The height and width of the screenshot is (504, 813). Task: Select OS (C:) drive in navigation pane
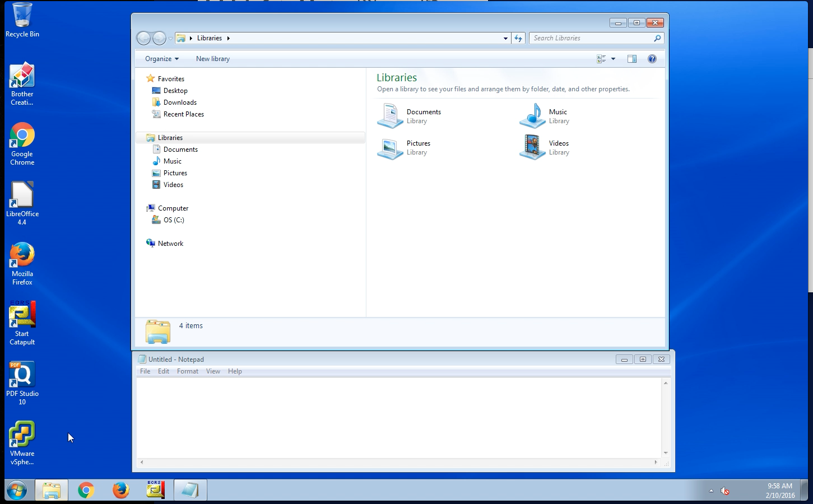tap(174, 220)
